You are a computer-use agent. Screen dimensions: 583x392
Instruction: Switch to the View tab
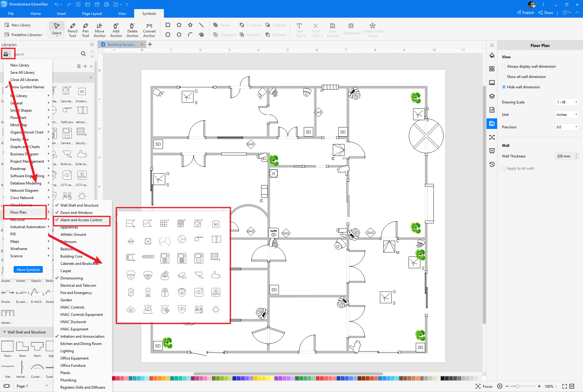pyautogui.click(x=122, y=14)
